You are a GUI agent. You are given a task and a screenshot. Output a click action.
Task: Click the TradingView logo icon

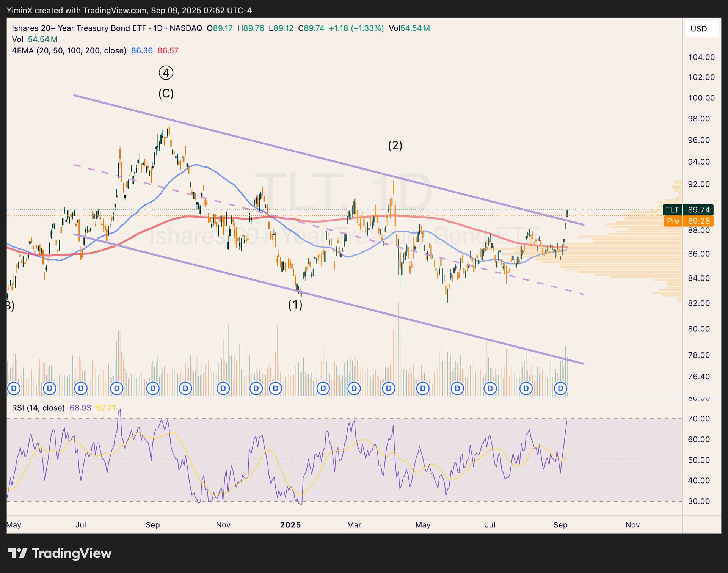[x=17, y=553]
